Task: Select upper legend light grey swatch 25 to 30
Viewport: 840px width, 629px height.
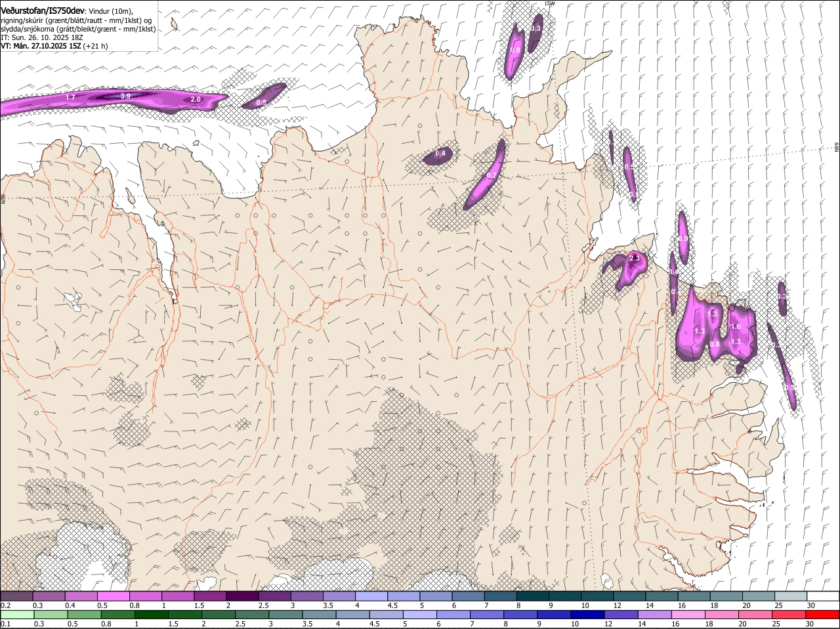Action: pyautogui.click(x=789, y=596)
